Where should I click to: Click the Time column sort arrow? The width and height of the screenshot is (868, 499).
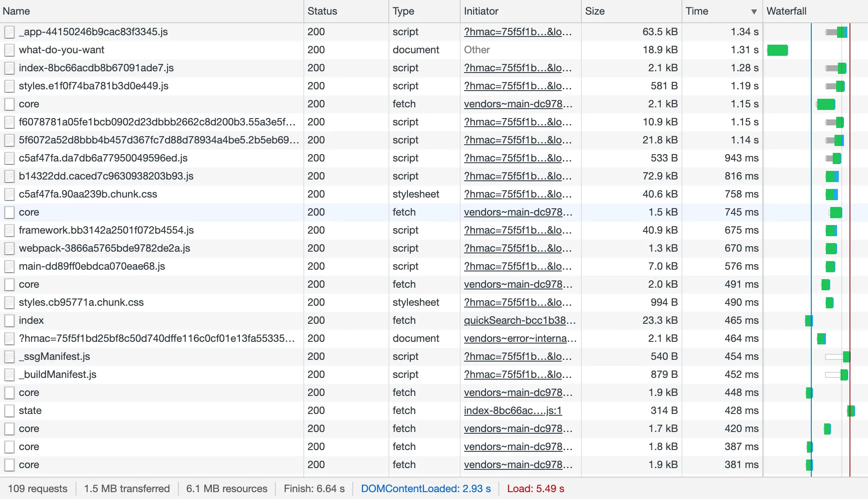[x=754, y=12]
